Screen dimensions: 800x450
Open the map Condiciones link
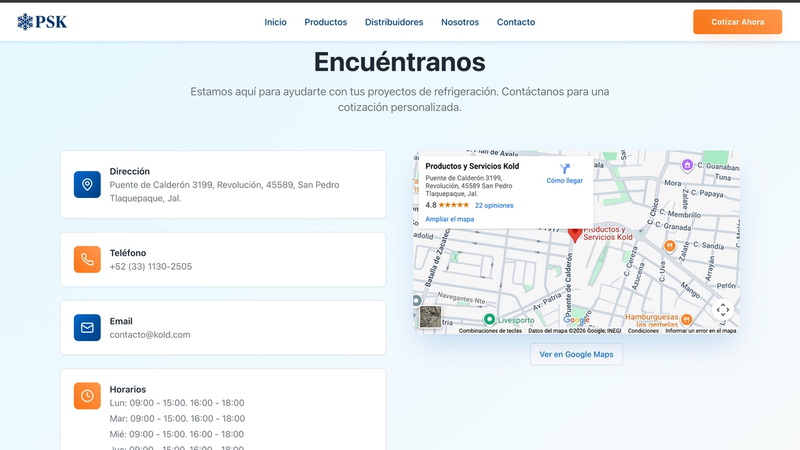coord(643,331)
